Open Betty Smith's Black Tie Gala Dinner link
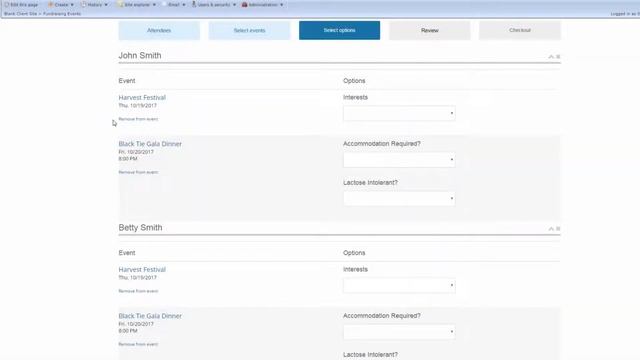This screenshot has width=640, height=360. tap(150, 316)
